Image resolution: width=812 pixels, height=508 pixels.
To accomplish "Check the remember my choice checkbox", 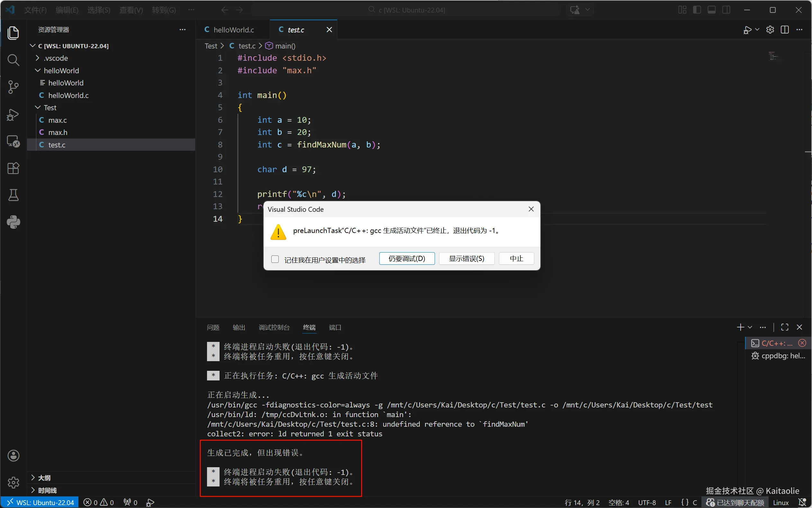I will [x=275, y=259].
